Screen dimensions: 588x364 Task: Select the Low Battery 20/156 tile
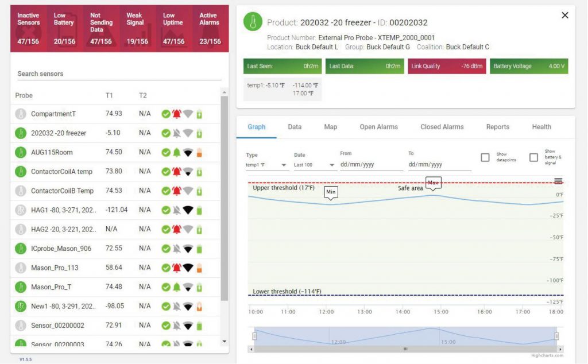(64, 28)
